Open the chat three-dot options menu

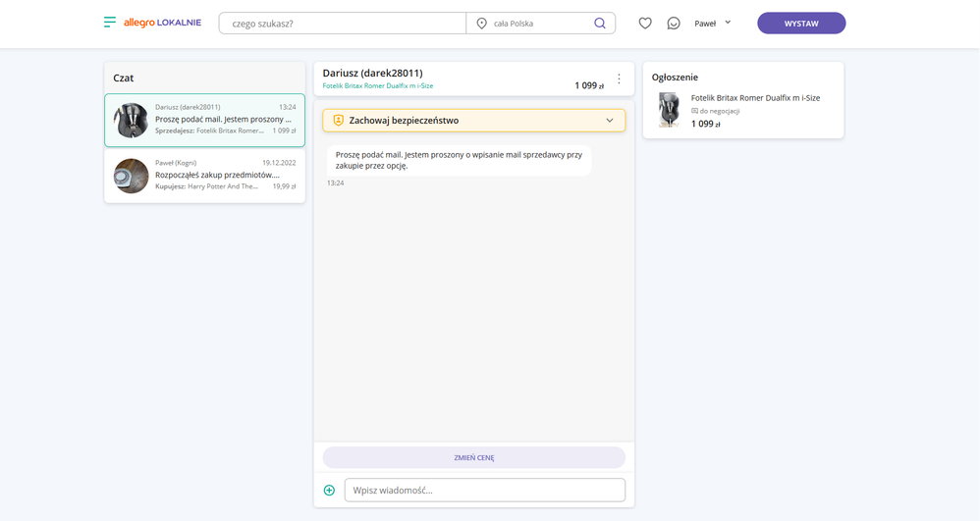[619, 78]
